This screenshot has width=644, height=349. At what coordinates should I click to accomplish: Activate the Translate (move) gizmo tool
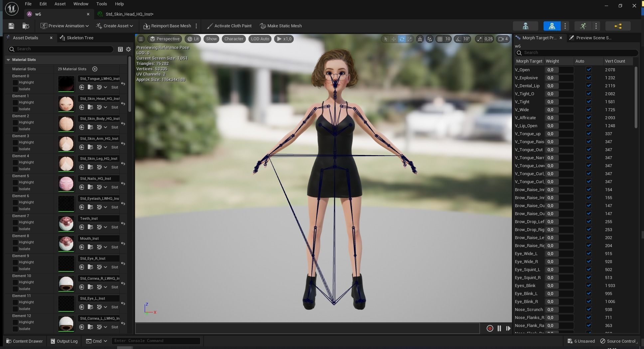[394, 39]
